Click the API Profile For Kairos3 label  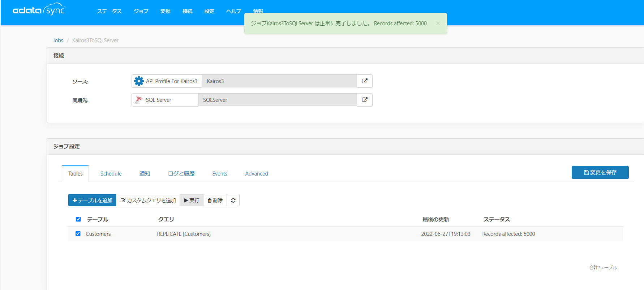(172, 81)
